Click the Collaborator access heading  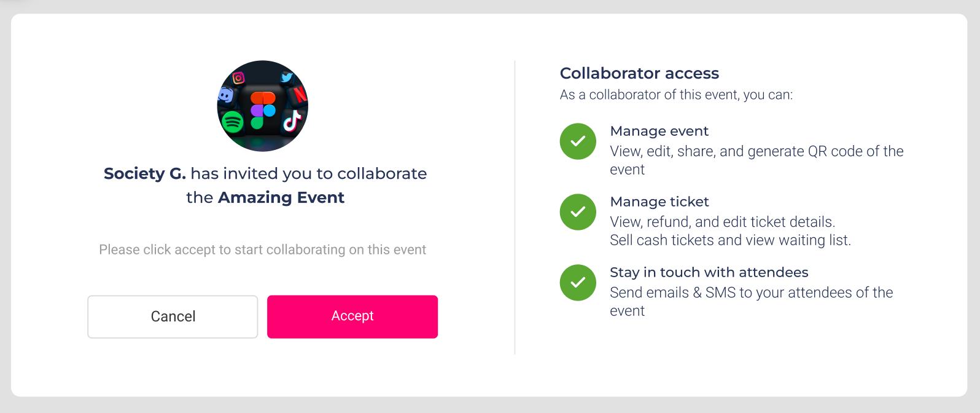coord(639,73)
